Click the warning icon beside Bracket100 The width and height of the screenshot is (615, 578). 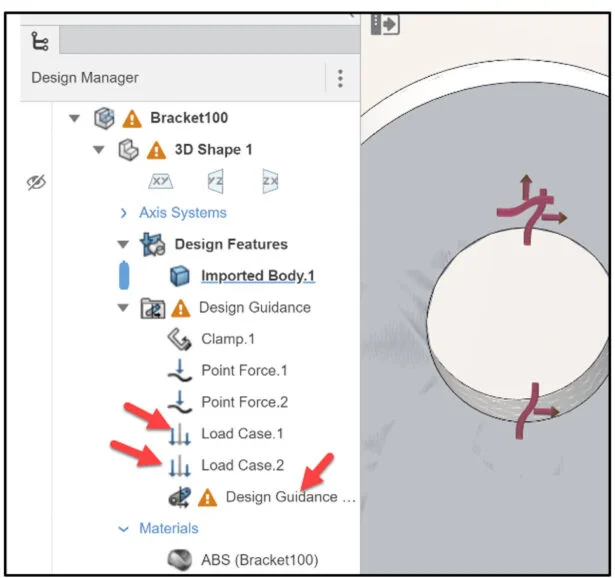click(x=132, y=119)
